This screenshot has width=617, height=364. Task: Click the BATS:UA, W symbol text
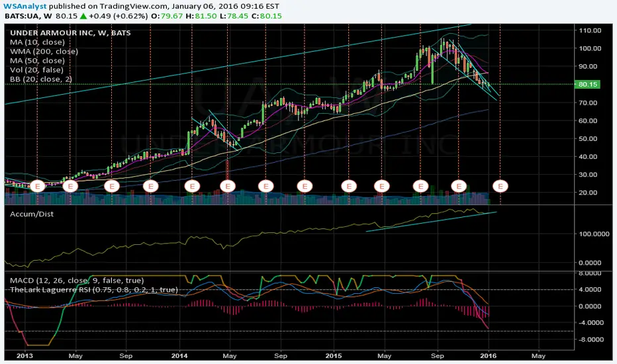coord(28,16)
